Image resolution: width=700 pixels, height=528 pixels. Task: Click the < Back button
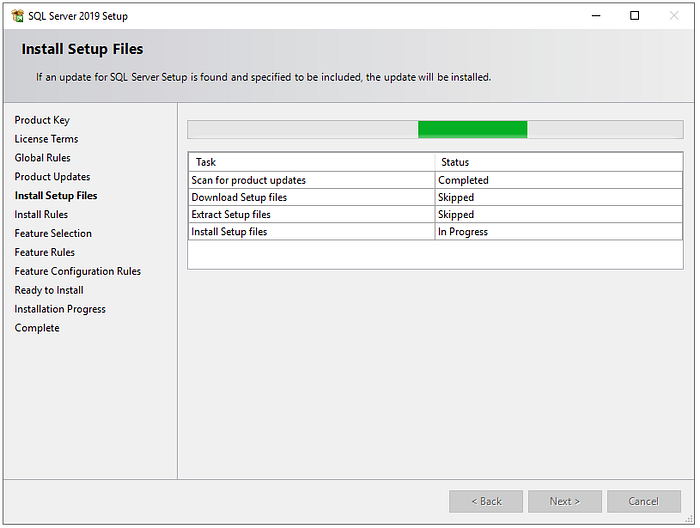click(486, 502)
